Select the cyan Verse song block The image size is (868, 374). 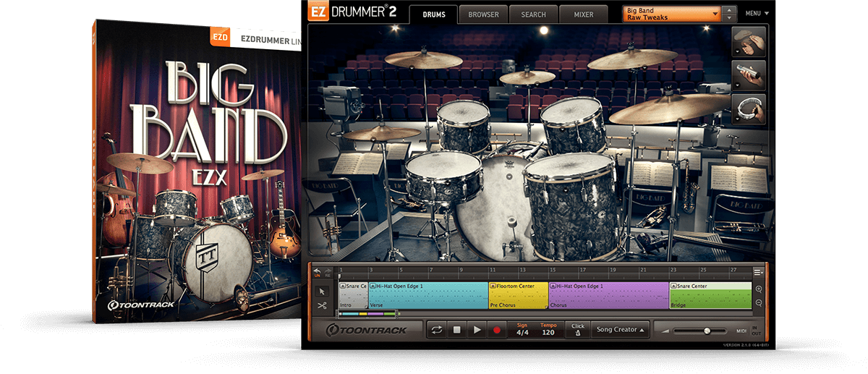pyautogui.click(x=428, y=296)
